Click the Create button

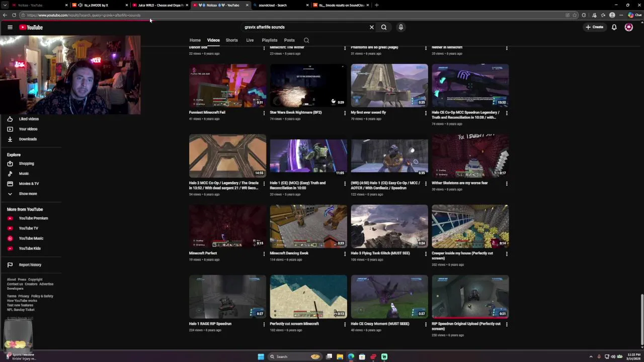[x=594, y=27]
